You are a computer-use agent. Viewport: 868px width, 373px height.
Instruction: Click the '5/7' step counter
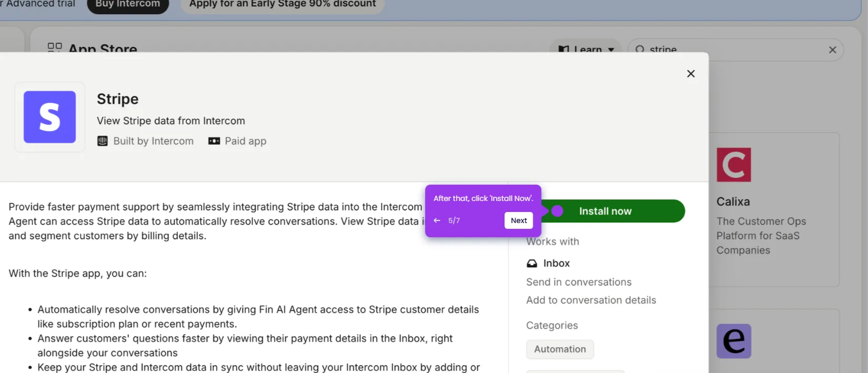click(x=454, y=220)
